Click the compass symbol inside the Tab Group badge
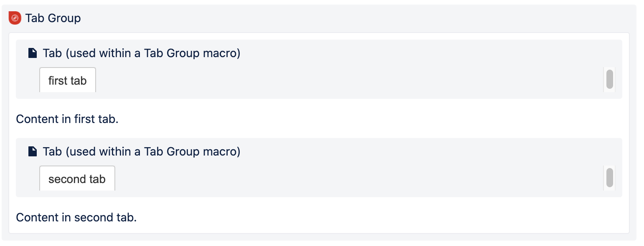The image size is (644, 246). [x=15, y=18]
